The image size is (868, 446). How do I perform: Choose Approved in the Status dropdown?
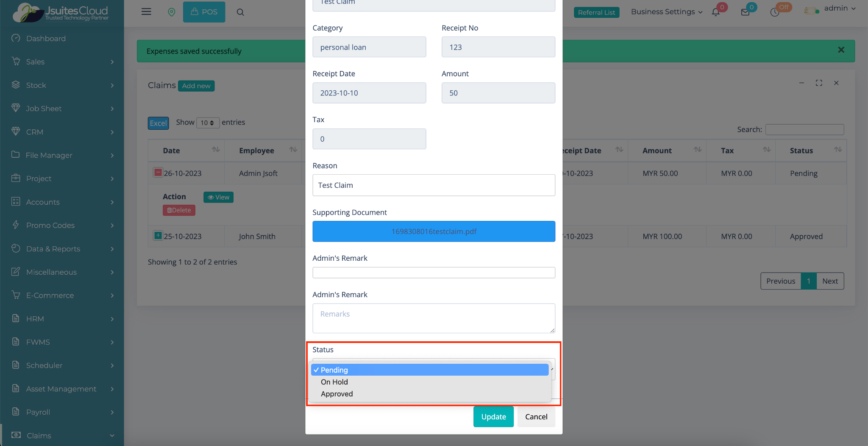click(x=337, y=394)
